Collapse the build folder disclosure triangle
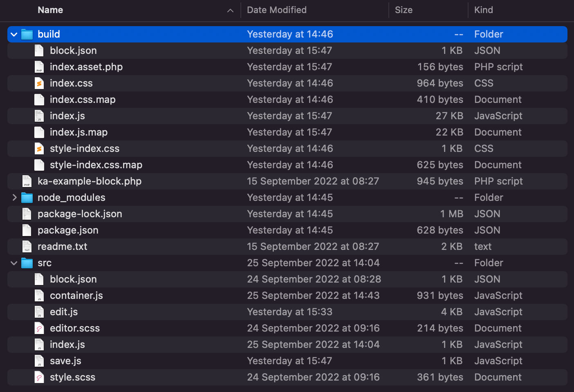 [x=13, y=34]
